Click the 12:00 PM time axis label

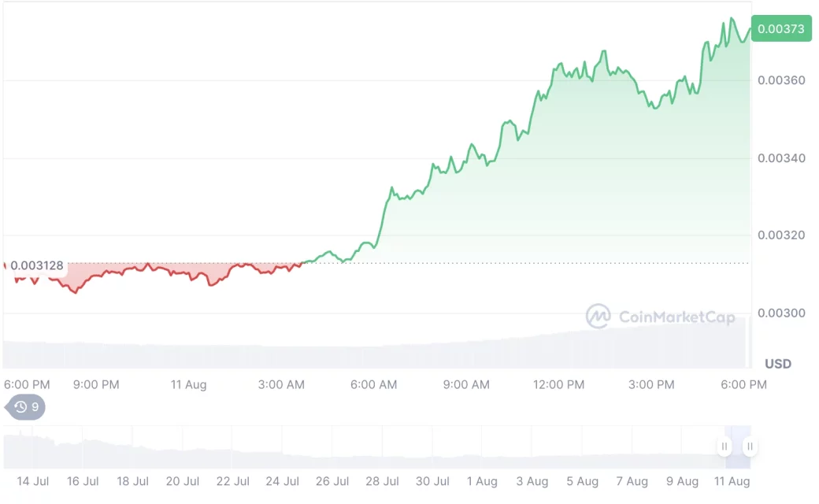coord(559,384)
